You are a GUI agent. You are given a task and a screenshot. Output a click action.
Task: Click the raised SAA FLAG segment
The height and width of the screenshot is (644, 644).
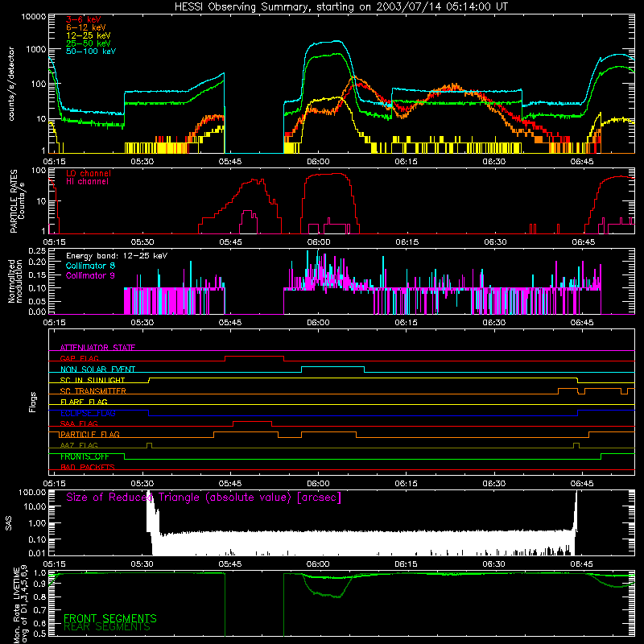coord(252,422)
